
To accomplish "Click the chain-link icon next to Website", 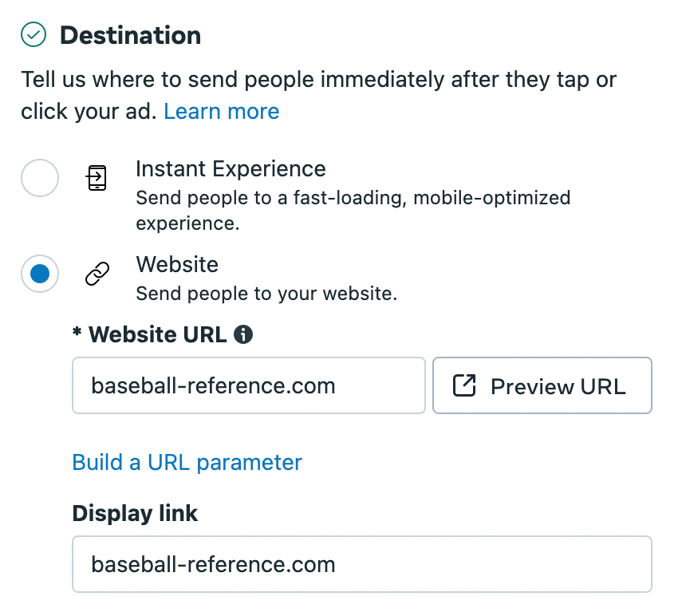I will click(x=97, y=275).
